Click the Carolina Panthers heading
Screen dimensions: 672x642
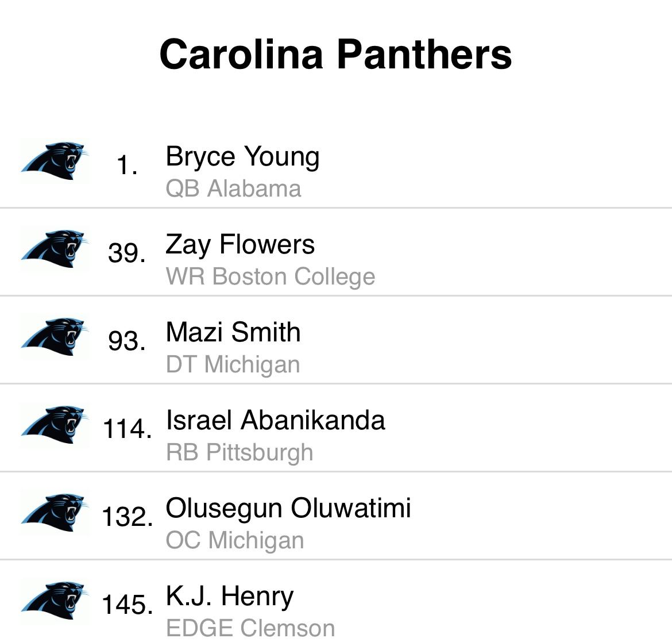[x=335, y=55]
